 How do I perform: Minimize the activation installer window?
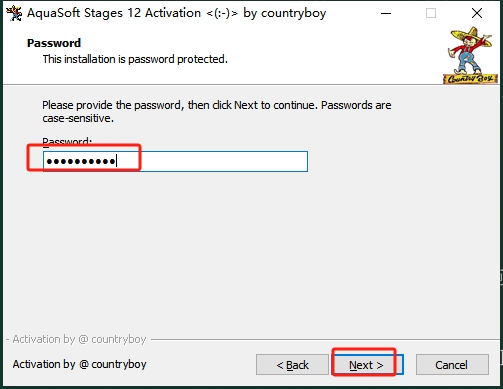[386, 13]
